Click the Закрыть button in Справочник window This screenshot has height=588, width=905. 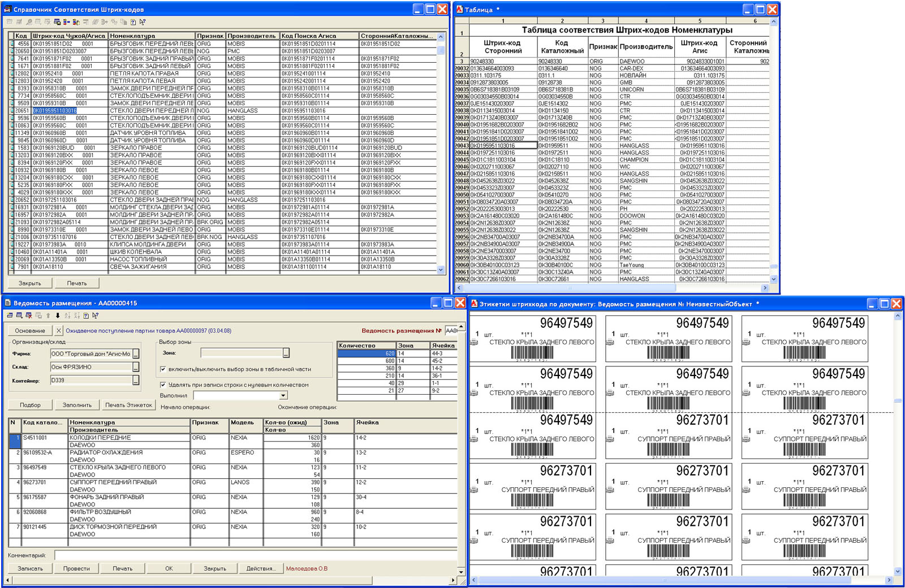click(29, 283)
